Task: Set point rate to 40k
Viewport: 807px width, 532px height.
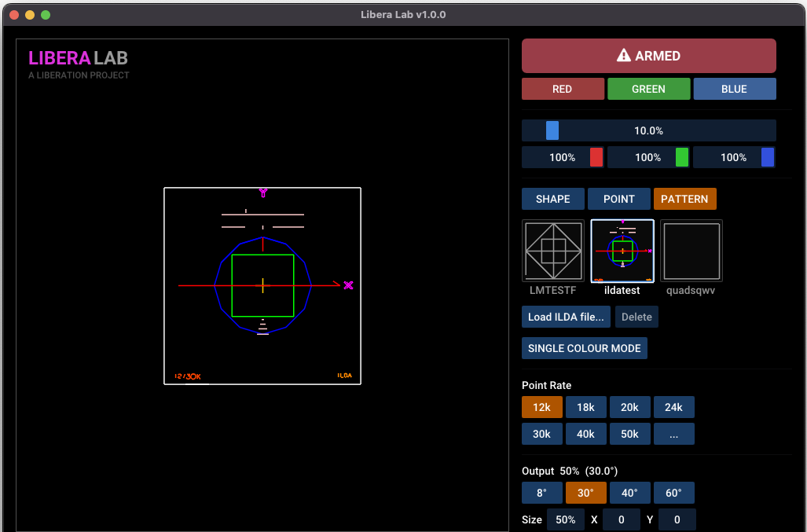Action: [585, 435]
